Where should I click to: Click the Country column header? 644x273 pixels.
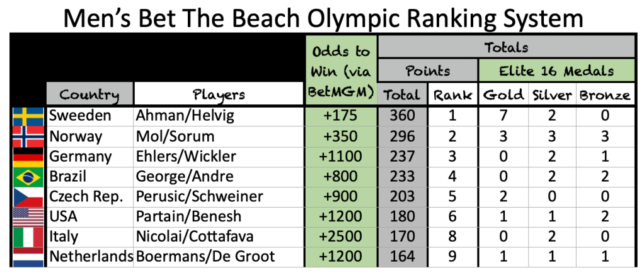click(89, 96)
